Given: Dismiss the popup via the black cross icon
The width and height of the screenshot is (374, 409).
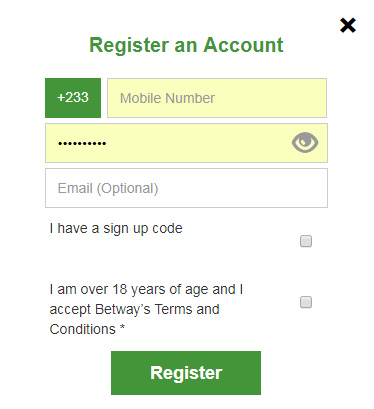Looking at the screenshot, I should point(348,25).
